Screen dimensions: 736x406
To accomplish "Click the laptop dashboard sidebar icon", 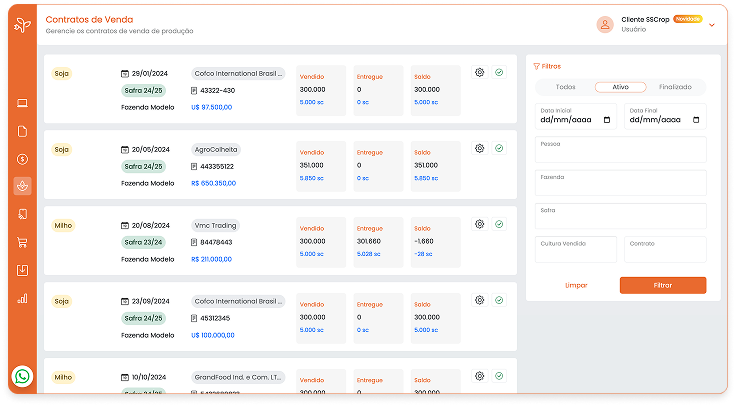I will point(22,103).
